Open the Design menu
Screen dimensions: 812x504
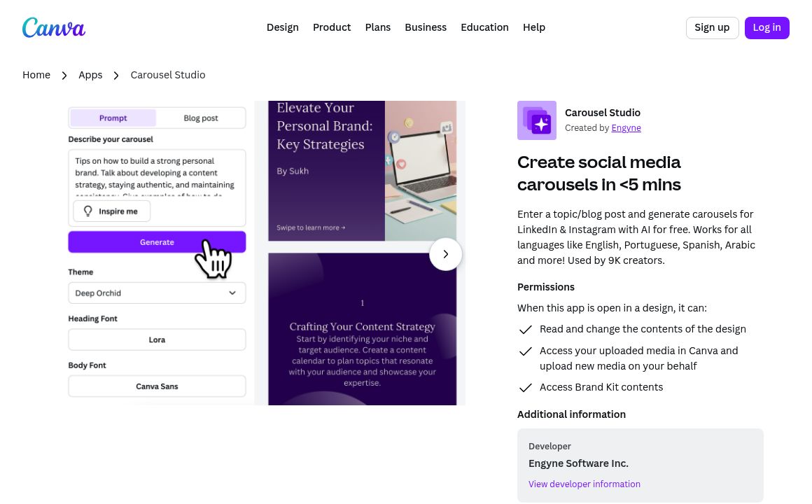coord(282,27)
